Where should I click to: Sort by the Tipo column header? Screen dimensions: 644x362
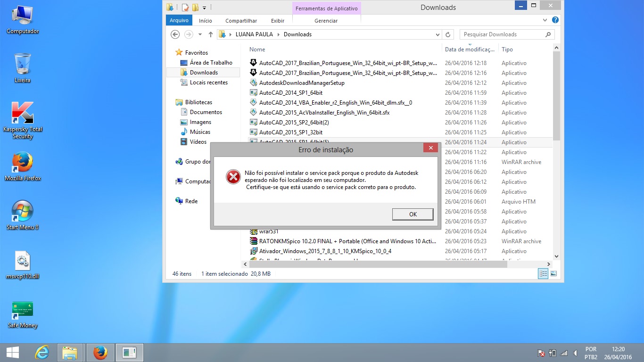(x=507, y=49)
